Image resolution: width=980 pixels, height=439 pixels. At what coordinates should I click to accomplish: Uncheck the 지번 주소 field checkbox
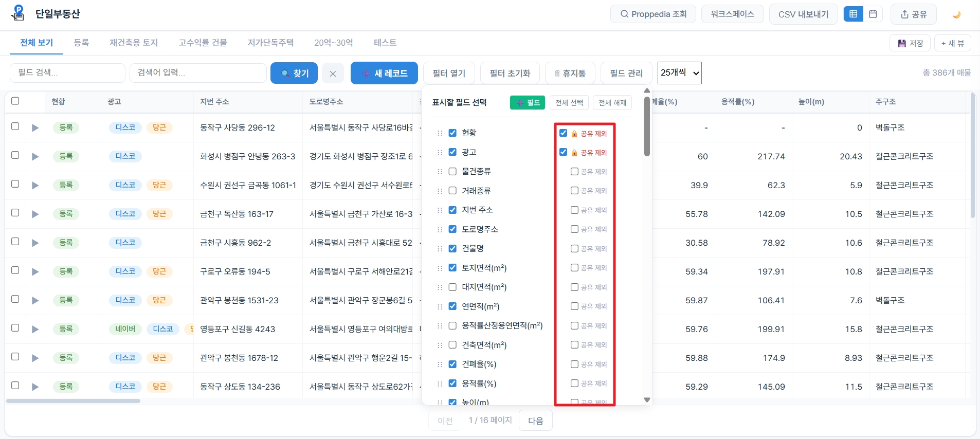[x=452, y=210]
